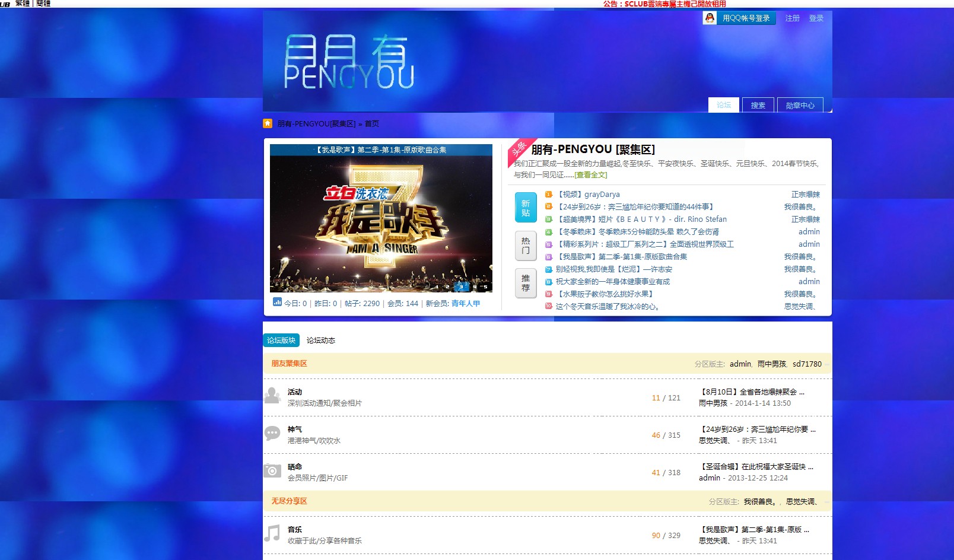Open post 冬季赖床5分钟能防头晕
This screenshot has height=560, width=954.
(637, 231)
